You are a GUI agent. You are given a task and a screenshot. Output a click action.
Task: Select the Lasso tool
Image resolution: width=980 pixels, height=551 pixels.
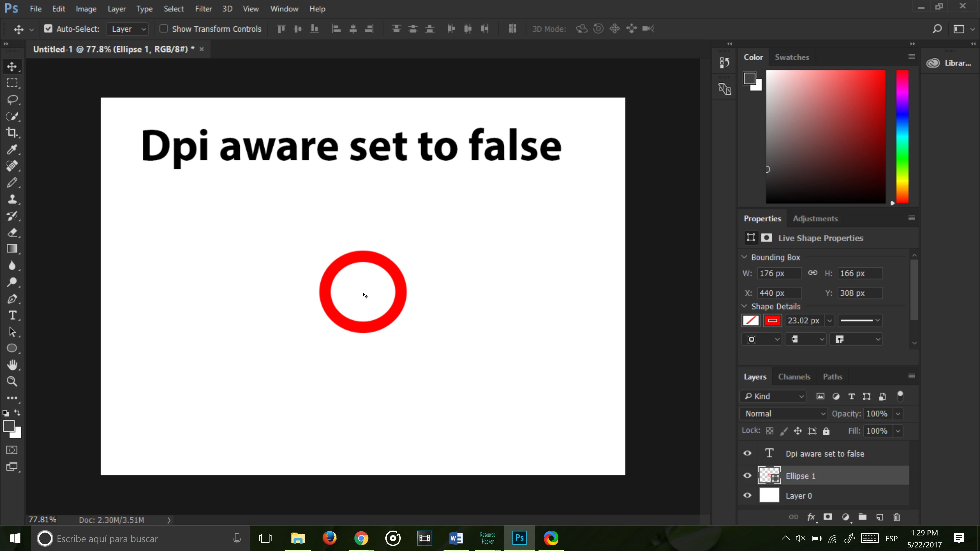pyautogui.click(x=12, y=100)
